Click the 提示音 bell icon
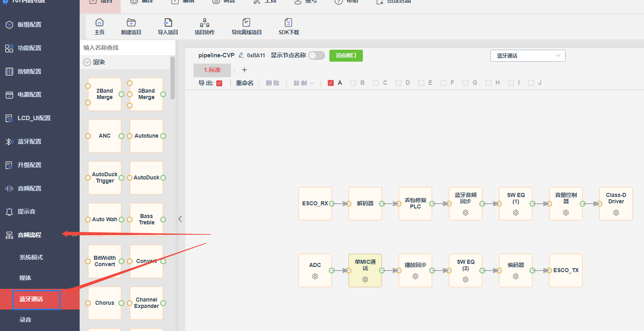Image resolution: width=644 pixels, height=331 pixels. click(9, 212)
